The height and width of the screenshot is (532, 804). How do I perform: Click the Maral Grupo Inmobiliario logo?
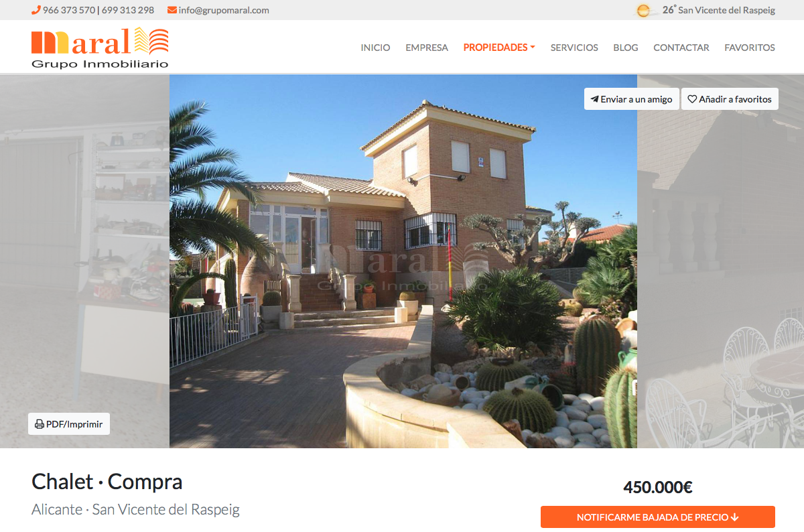tap(100, 48)
